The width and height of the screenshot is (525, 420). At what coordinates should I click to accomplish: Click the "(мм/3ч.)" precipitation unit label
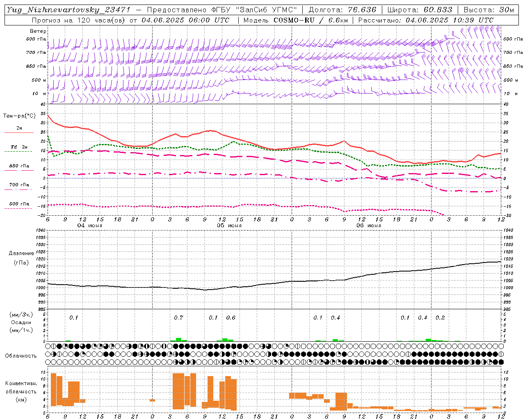tap(21, 315)
